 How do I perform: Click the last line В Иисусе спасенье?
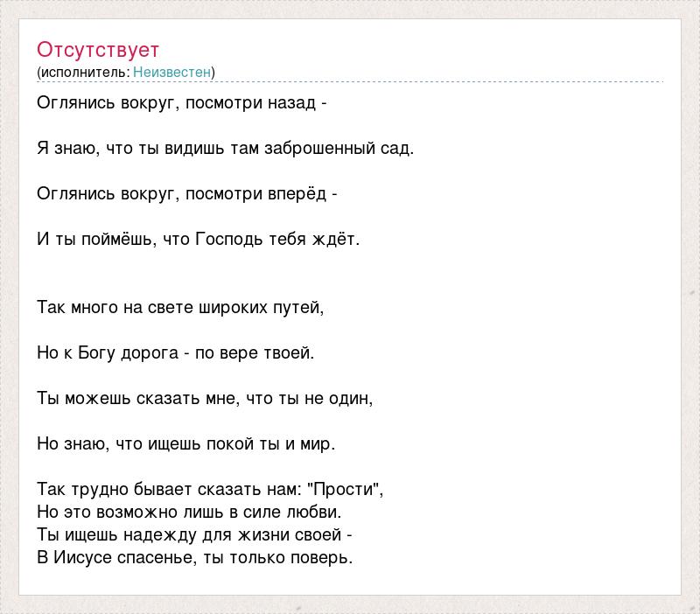tap(194, 557)
